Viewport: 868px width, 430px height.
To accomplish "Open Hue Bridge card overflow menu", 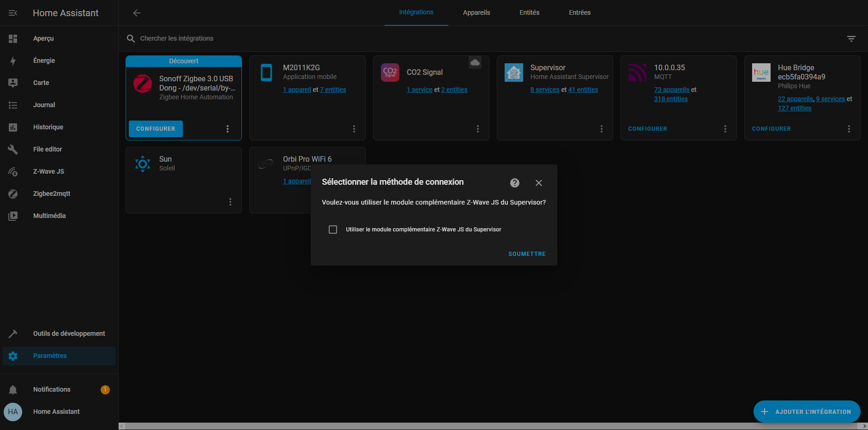I will (849, 129).
